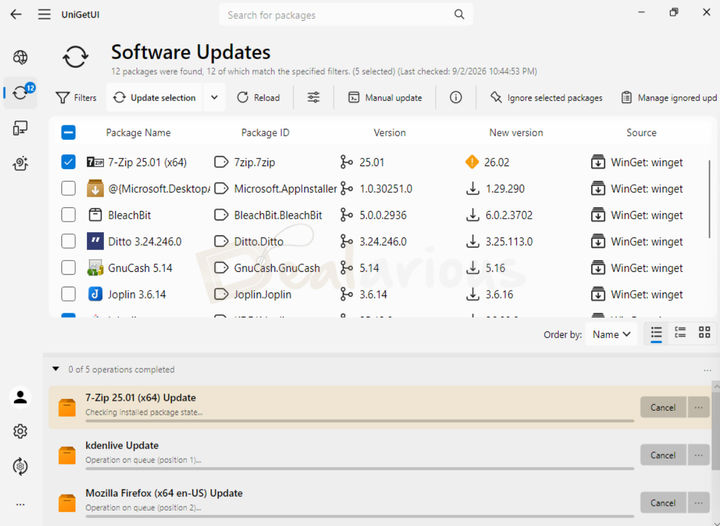Click the 7-Zip package icon
The width and height of the screenshot is (720, 526).
[95, 162]
